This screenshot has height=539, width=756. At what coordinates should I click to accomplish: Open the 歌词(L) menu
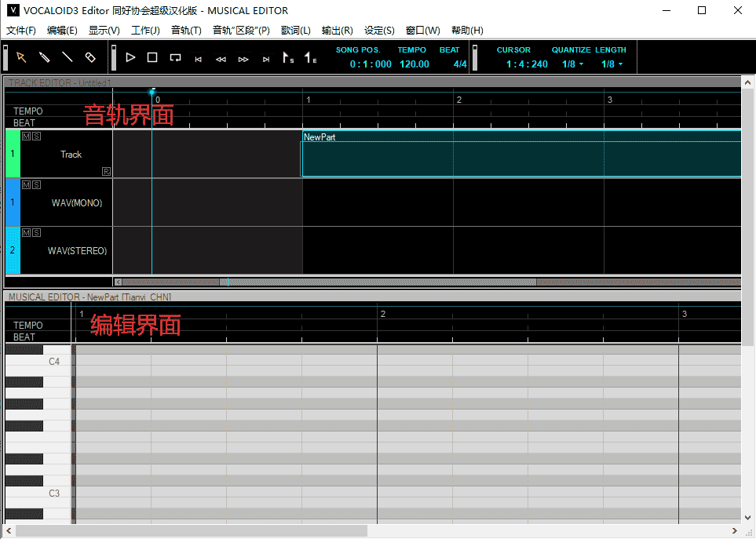[296, 31]
